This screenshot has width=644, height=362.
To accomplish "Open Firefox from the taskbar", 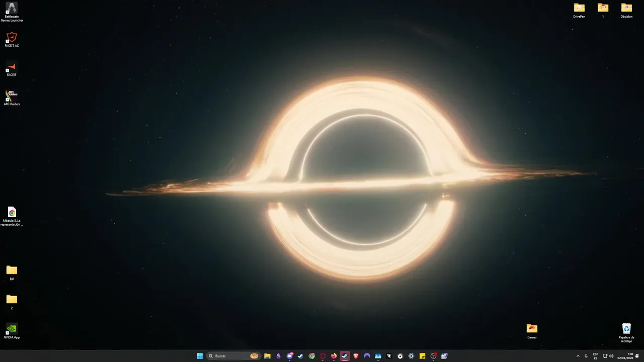I will pos(334,356).
